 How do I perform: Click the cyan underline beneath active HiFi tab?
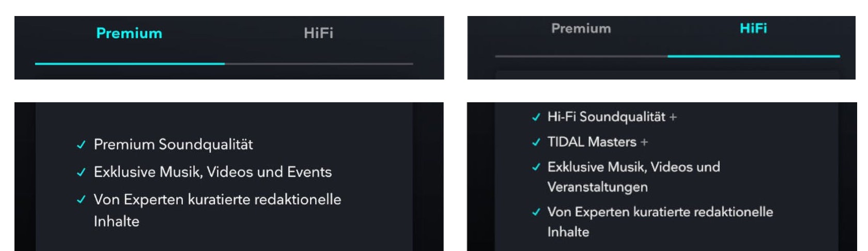click(753, 56)
